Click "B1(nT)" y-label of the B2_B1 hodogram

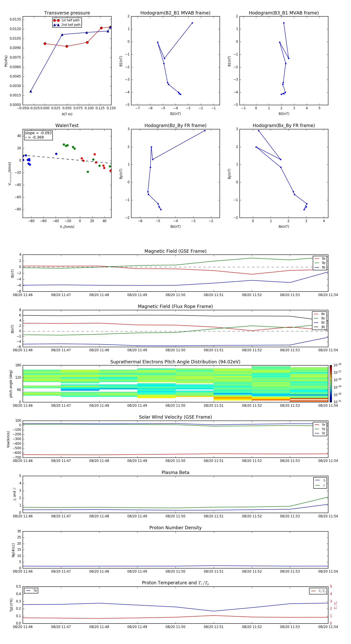click(121, 61)
